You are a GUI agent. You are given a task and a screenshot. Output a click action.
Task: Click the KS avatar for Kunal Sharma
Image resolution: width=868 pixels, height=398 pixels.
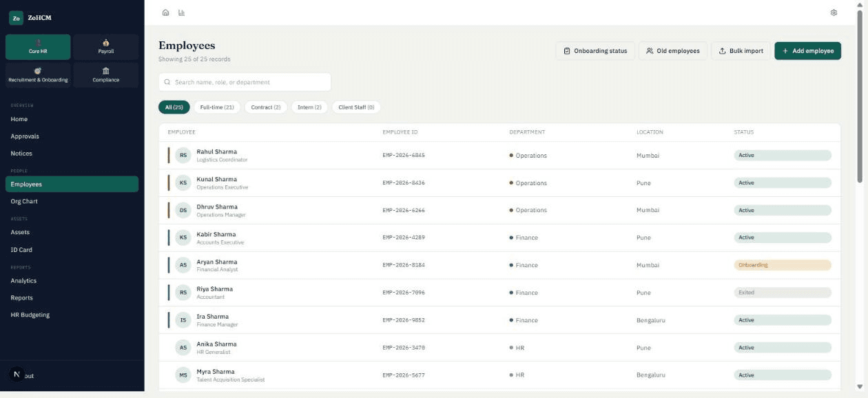pyautogui.click(x=183, y=182)
